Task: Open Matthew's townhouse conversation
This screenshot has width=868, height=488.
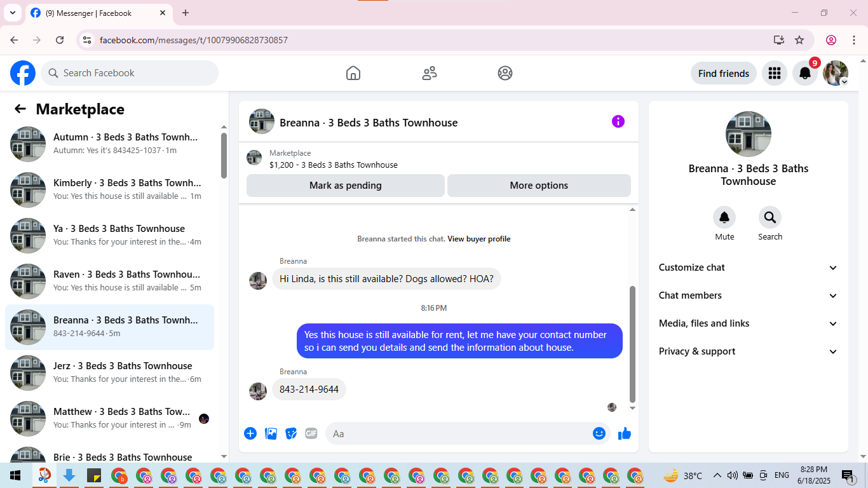Action: [109, 419]
